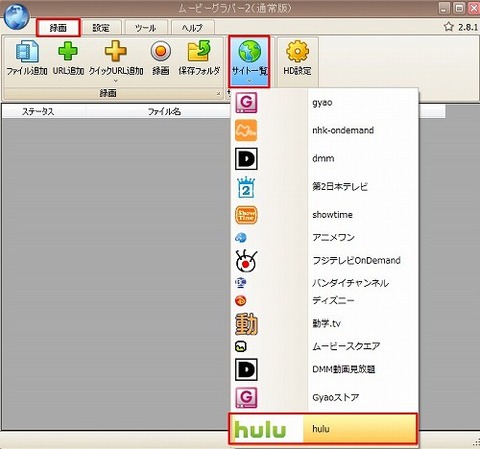
Task: Choose 第2日本テレビ menu entry text
Action: pos(340,187)
